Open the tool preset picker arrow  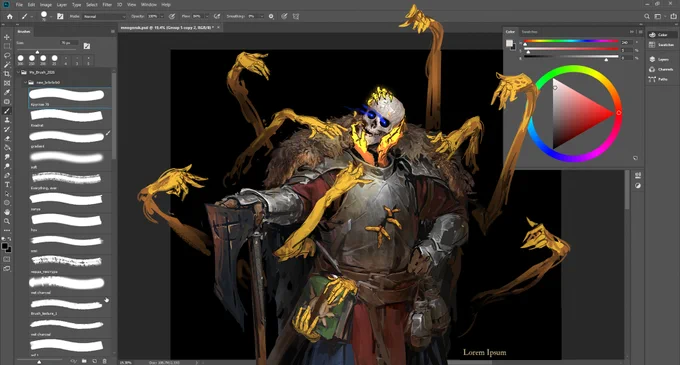click(x=31, y=16)
